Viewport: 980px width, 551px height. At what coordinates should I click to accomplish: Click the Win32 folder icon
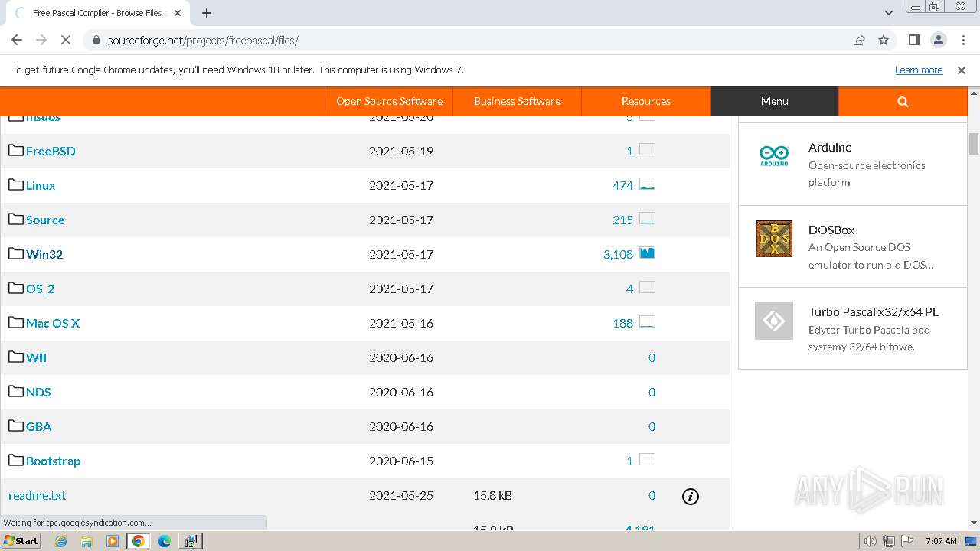click(16, 253)
